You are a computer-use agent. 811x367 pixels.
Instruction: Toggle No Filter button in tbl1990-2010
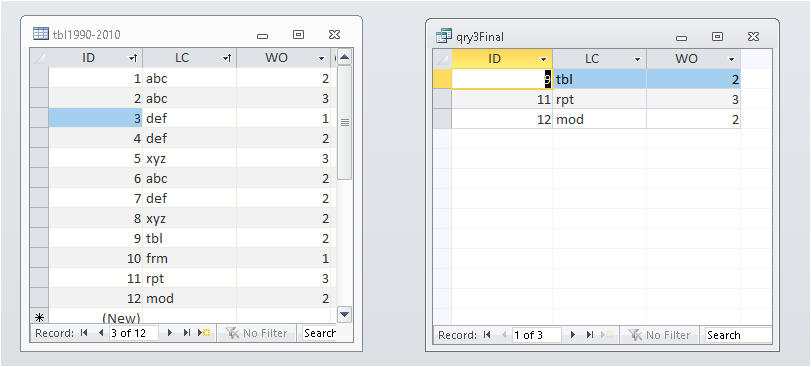tap(258, 333)
